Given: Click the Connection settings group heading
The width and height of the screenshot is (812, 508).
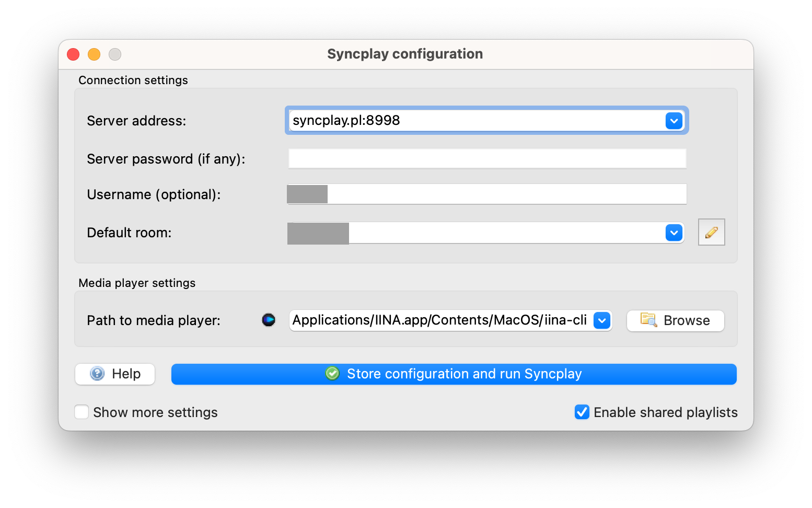Looking at the screenshot, I should (133, 80).
